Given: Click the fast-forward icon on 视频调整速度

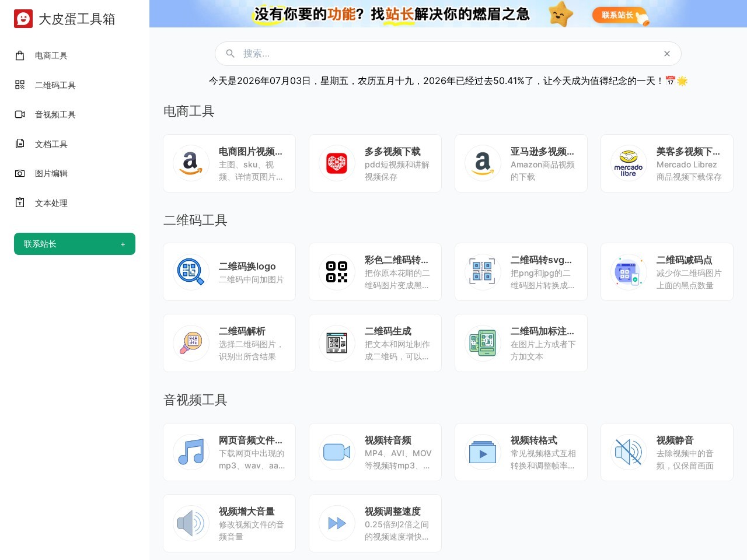Looking at the screenshot, I should pos(337,523).
